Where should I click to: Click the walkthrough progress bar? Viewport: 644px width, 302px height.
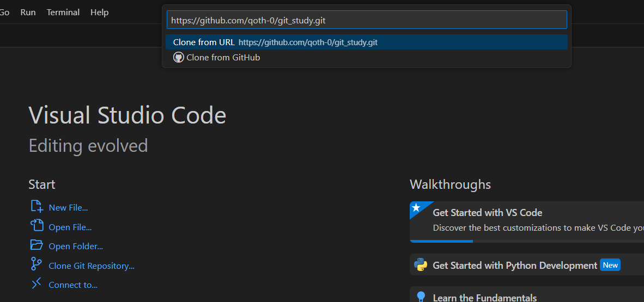(x=527, y=241)
